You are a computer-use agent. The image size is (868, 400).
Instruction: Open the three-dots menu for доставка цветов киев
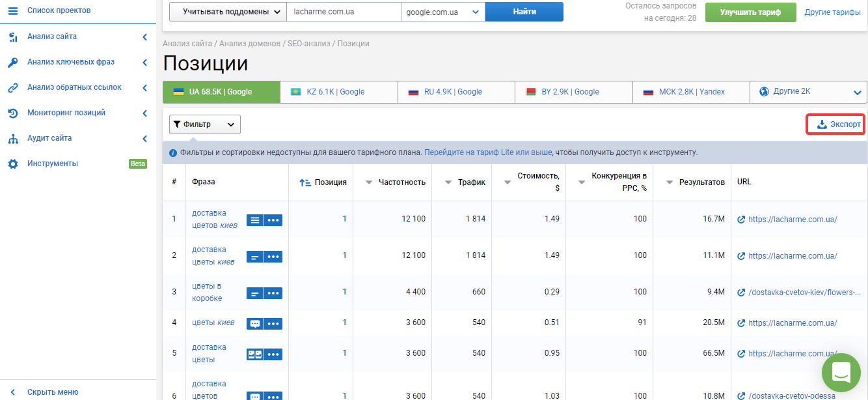[273, 220]
